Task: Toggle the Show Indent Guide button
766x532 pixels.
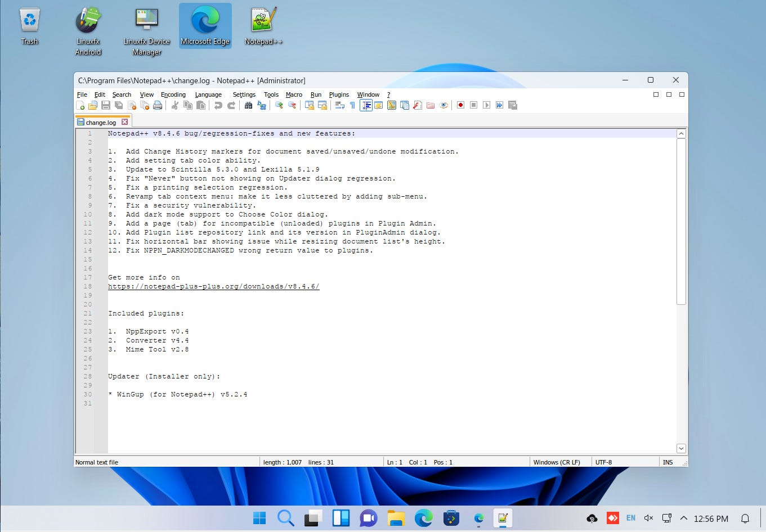Action: point(366,105)
